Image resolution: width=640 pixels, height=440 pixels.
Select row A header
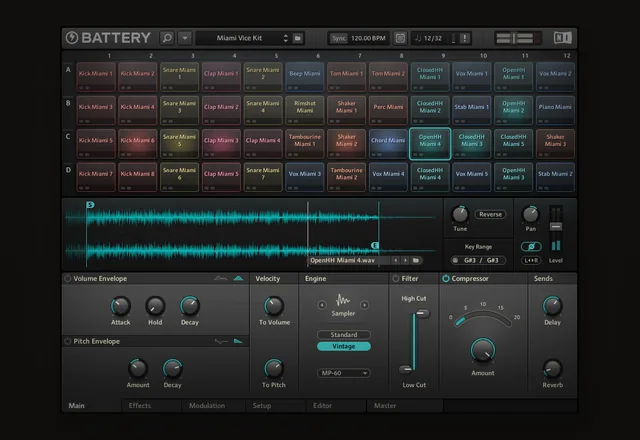click(68, 70)
